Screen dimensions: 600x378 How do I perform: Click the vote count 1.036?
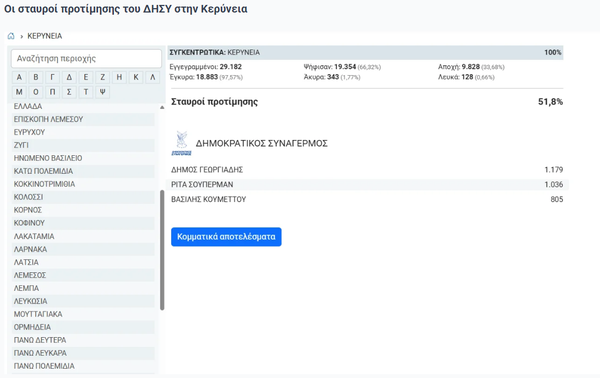(x=554, y=184)
